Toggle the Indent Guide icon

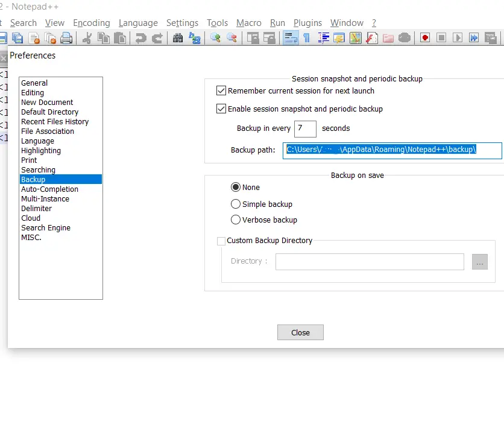(x=324, y=38)
